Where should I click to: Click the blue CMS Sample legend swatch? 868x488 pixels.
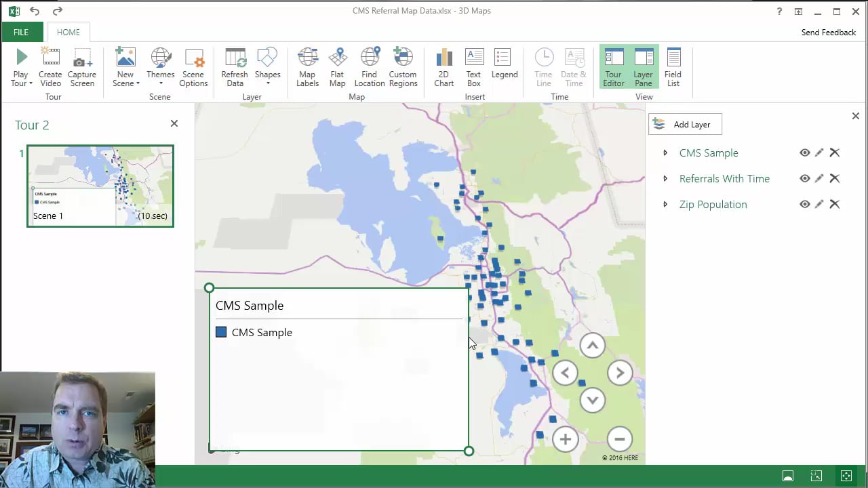point(221,332)
